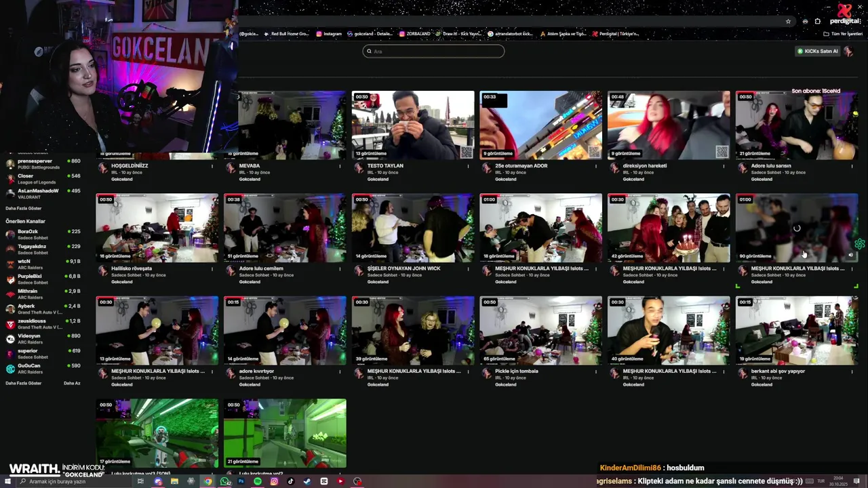Screen dimensions: 868x488
Task: Open the Red Bull Home Gro... bookmark
Action: (x=286, y=34)
